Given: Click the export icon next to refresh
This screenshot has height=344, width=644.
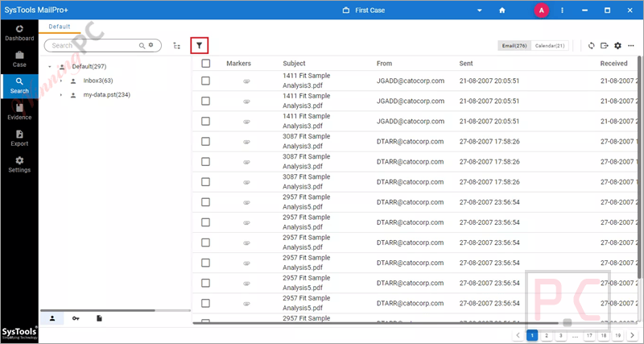Looking at the screenshot, I should [x=605, y=46].
